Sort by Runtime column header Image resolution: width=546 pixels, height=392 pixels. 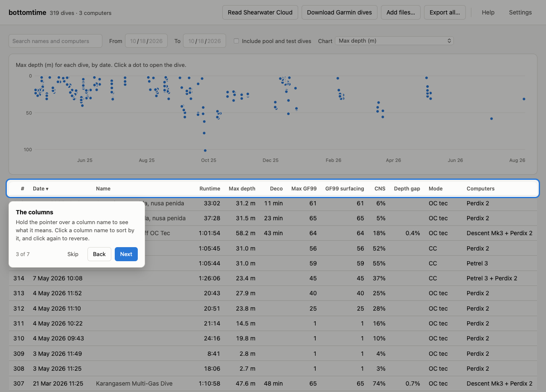[210, 188]
